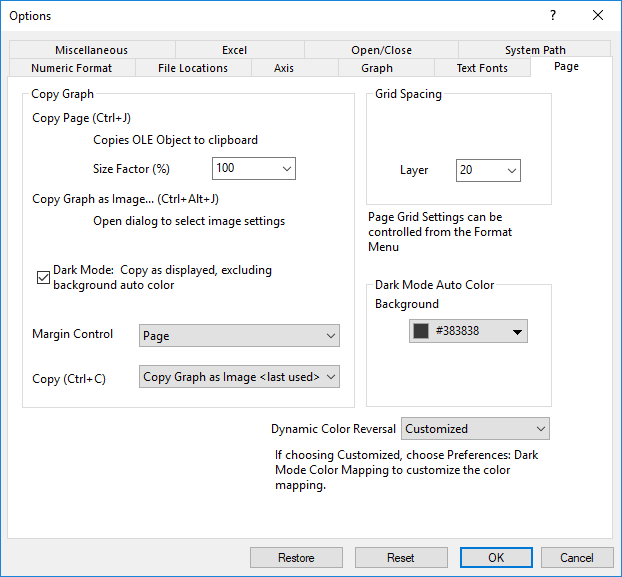The image size is (622, 577).
Task: Switch to the Axis tab
Action: pos(285,68)
